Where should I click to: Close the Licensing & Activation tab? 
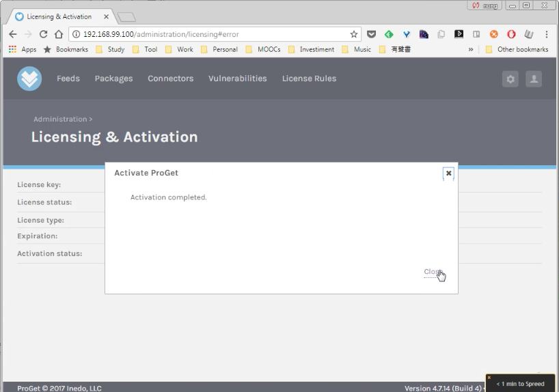coord(106,17)
